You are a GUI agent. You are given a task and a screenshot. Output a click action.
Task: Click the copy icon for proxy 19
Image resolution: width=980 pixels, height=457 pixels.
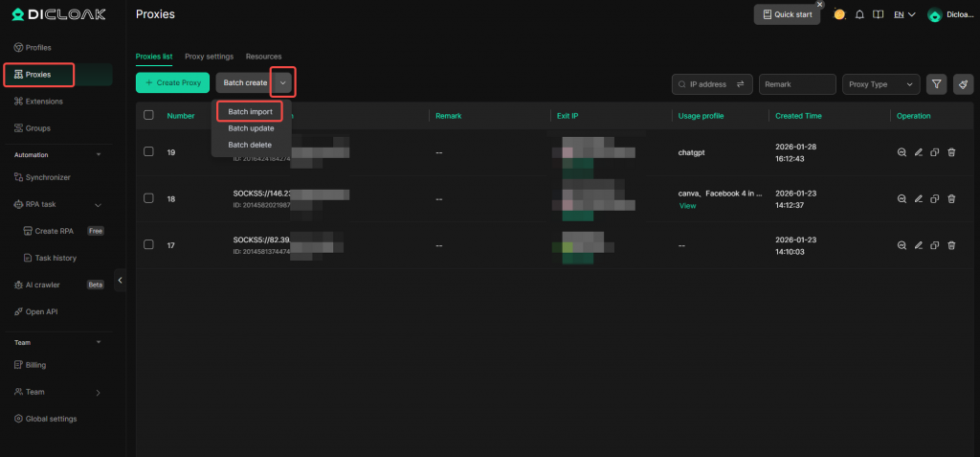(935, 151)
